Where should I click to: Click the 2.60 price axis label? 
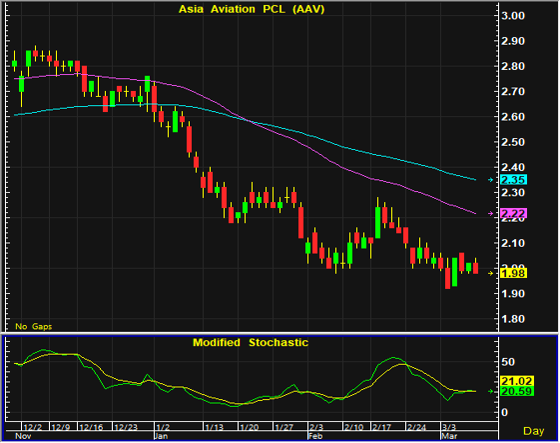[513, 117]
